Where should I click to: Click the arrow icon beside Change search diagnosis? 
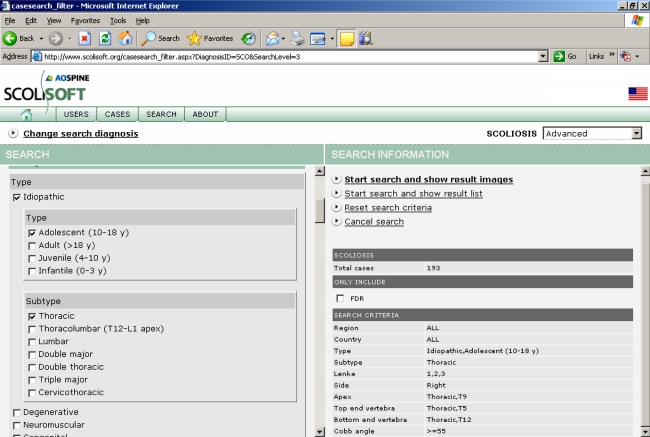(x=13, y=133)
